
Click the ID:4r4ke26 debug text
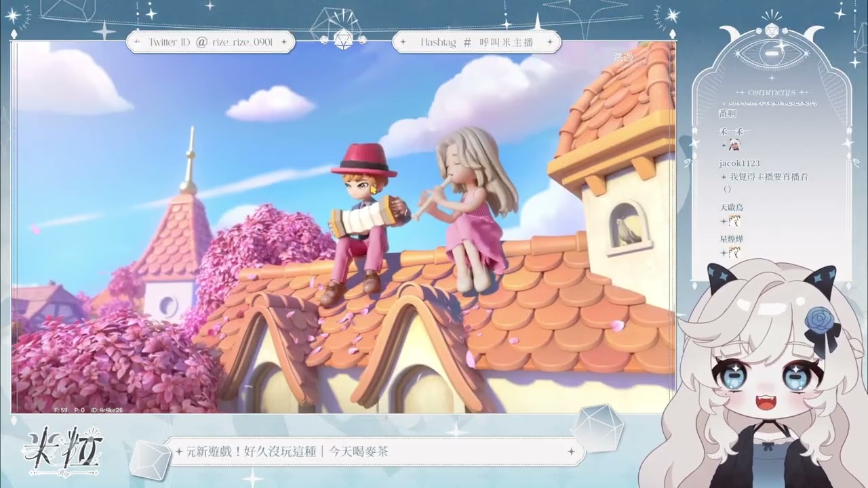click(106, 409)
